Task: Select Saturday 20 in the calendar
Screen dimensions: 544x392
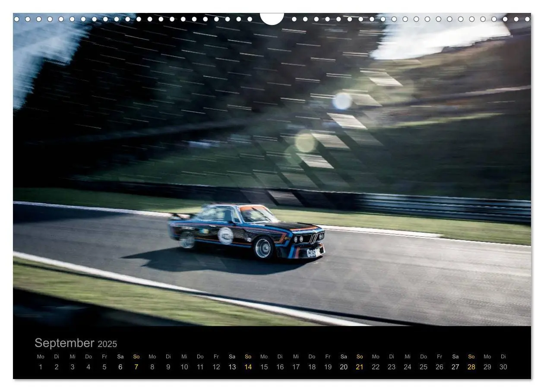Action: point(344,367)
